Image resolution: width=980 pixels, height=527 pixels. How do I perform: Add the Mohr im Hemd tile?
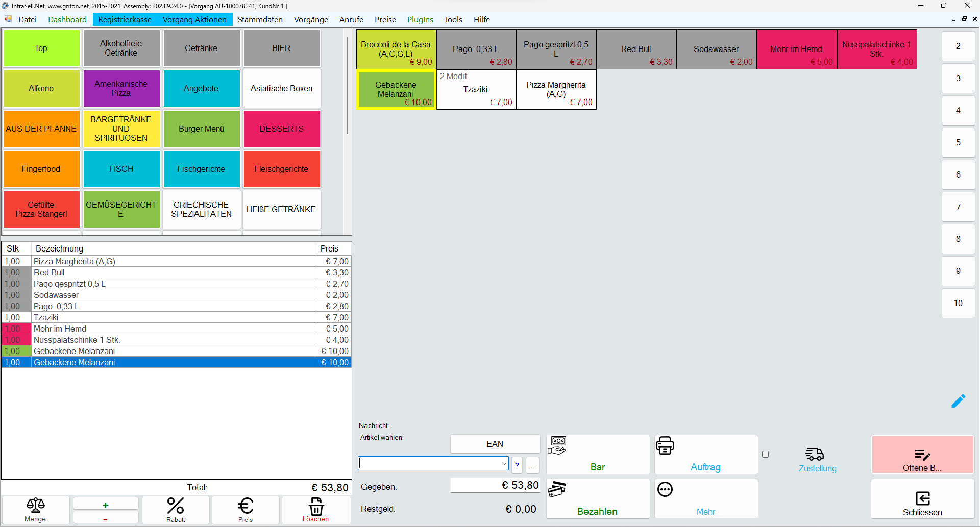(797, 49)
